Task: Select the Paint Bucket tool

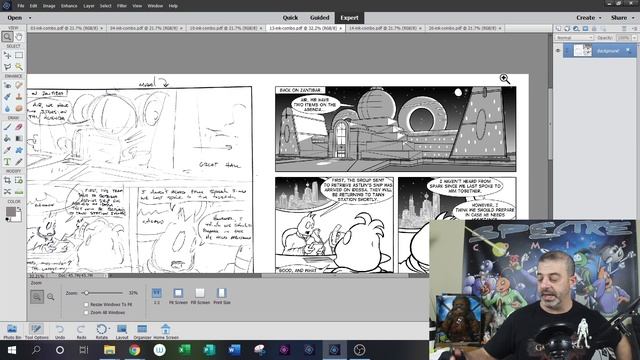Action: coord(7,138)
